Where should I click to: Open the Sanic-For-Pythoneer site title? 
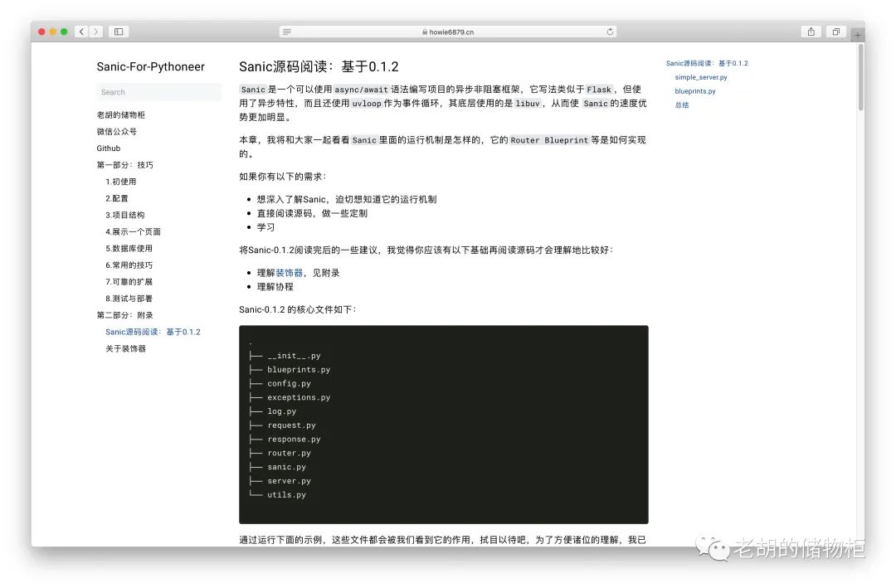[150, 67]
